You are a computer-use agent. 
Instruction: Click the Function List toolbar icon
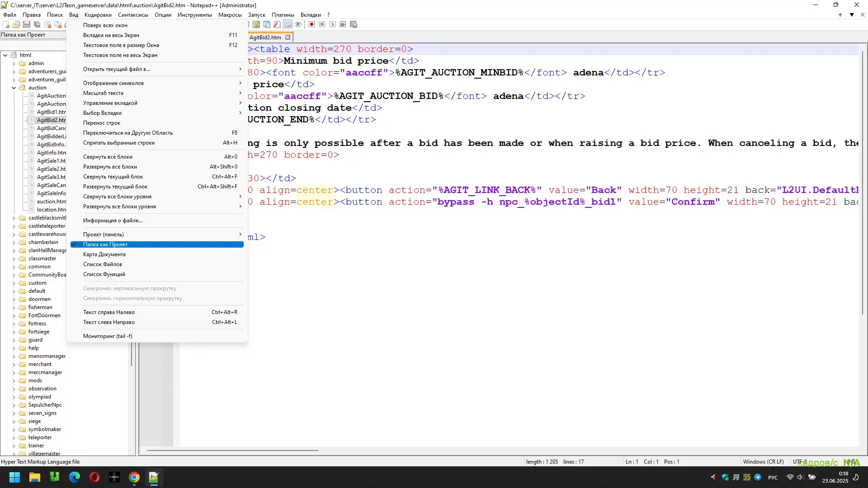(x=277, y=24)
